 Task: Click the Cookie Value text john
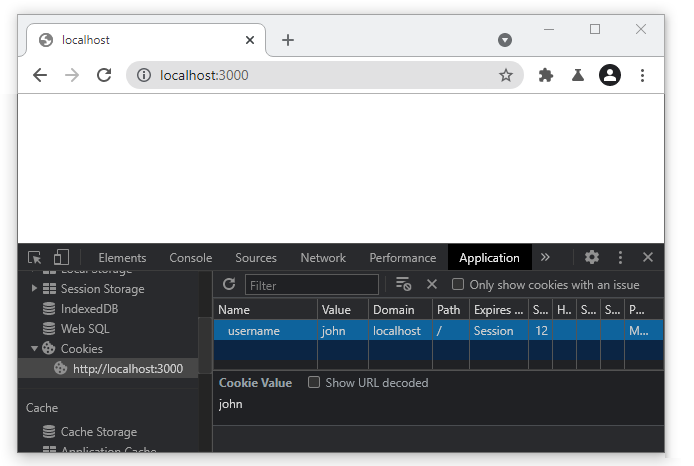(x=231, y=404)
